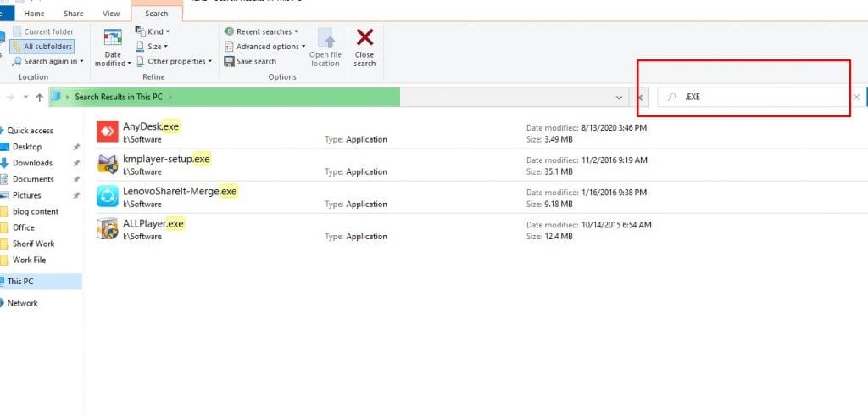Click the Kind filter icon
The height and width of the screenshot is (415, 868).
click(x=141, y=31)
